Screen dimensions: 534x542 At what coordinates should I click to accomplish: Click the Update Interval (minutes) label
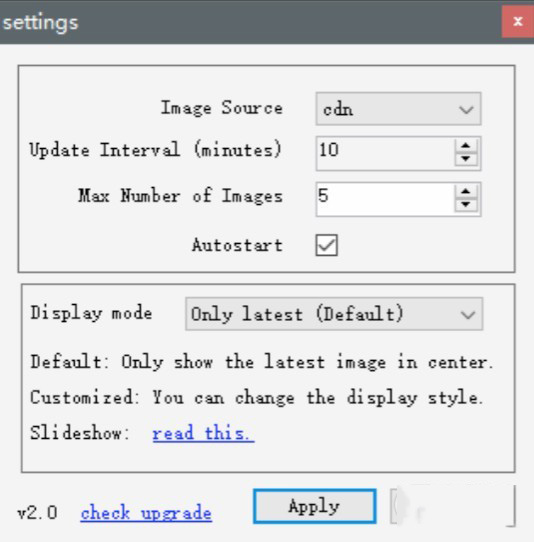[x=156, y=150]
